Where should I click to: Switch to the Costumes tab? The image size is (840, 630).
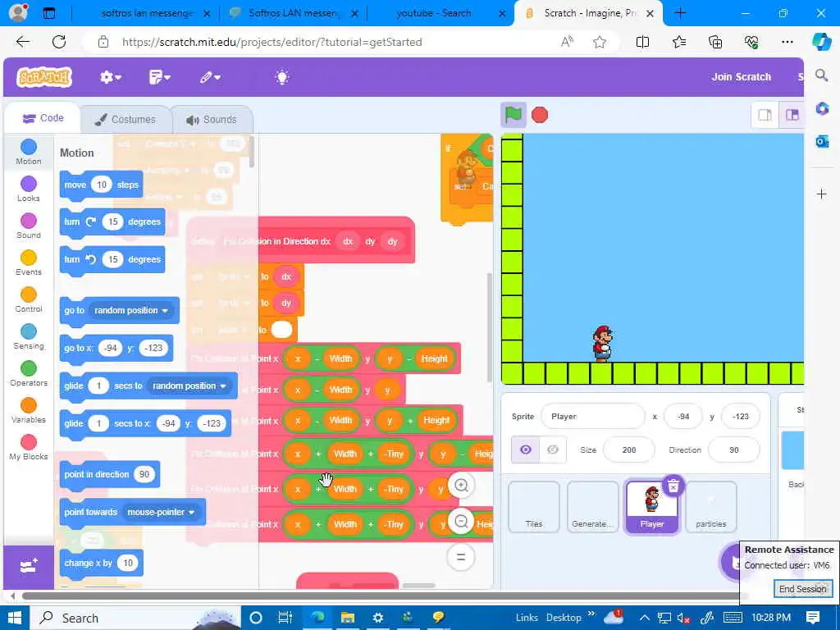tap(126, 120)
